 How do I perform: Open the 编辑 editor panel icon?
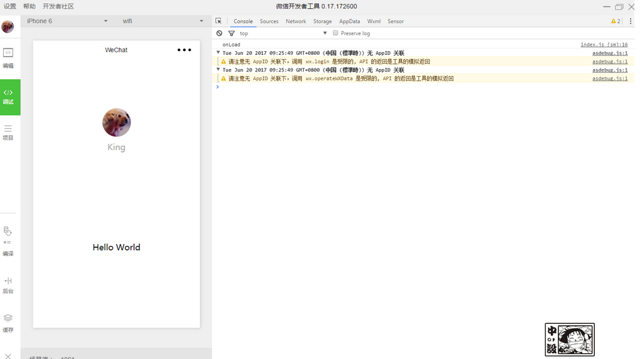8,57
